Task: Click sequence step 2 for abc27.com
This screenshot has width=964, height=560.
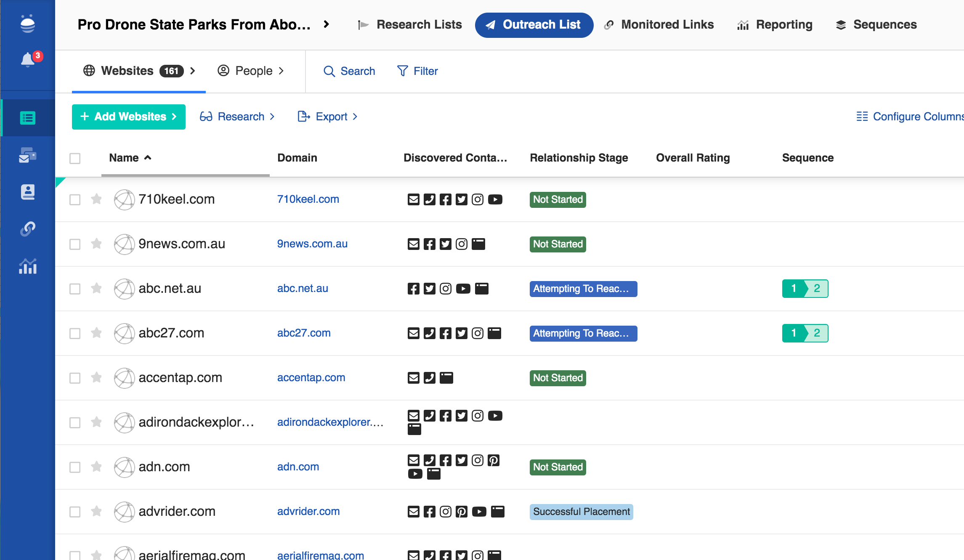Action: (x=816, y=333)
